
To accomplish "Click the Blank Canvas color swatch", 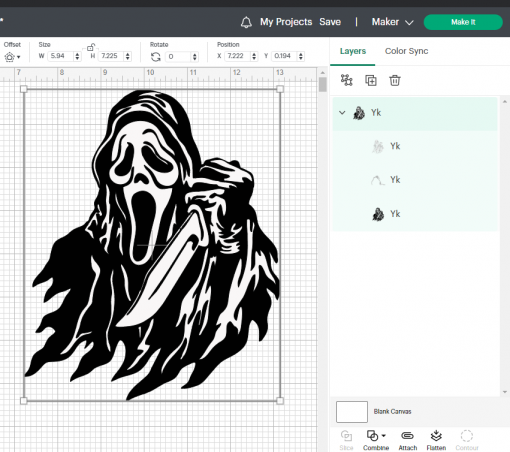I will coord(352,412).
